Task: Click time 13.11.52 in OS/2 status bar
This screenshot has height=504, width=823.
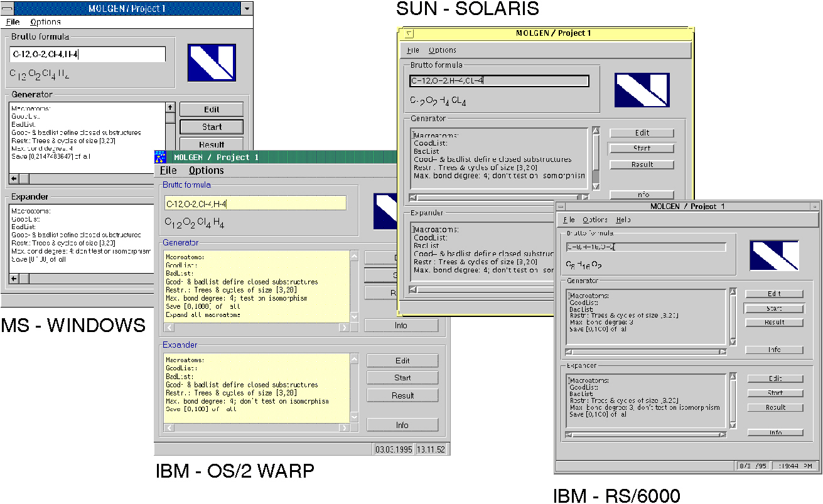Action: pyautogui.click(x=430, y=449)
